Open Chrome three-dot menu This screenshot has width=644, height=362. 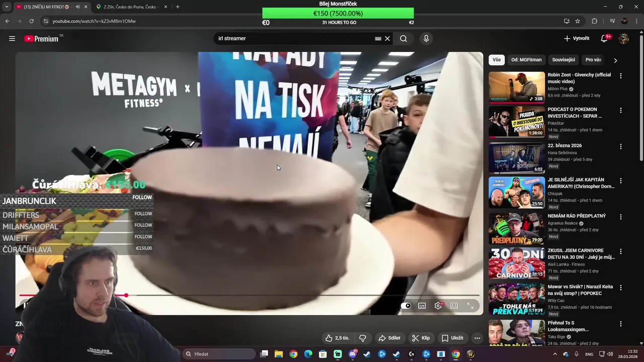[636, 21]
